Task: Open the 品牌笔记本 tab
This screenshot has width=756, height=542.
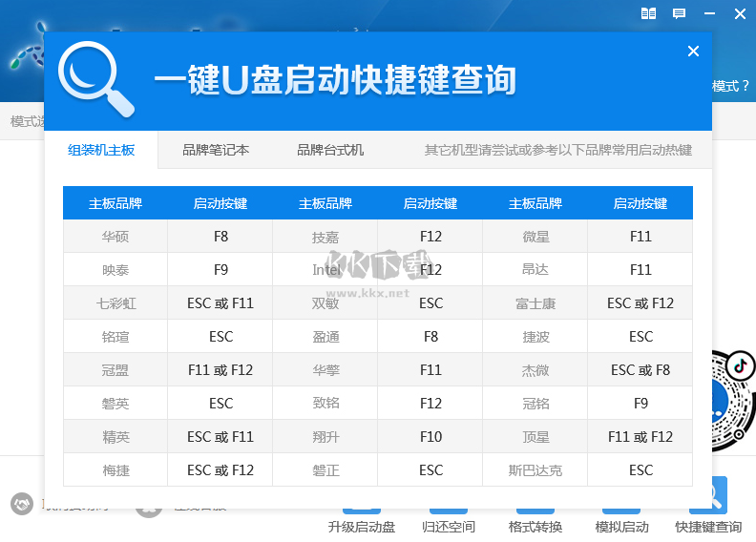Action: [216, 150]
